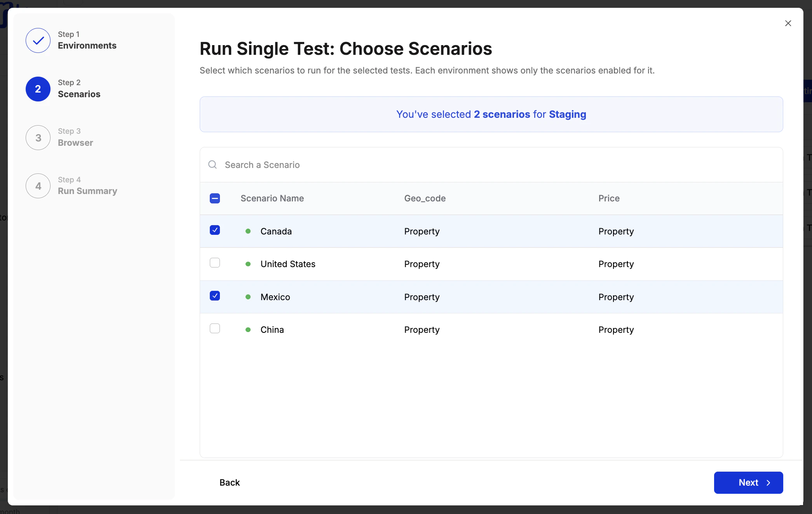Click the completed checkmark for Step 1 Environments
The image size is (812, 514).
tap(38, 40)
